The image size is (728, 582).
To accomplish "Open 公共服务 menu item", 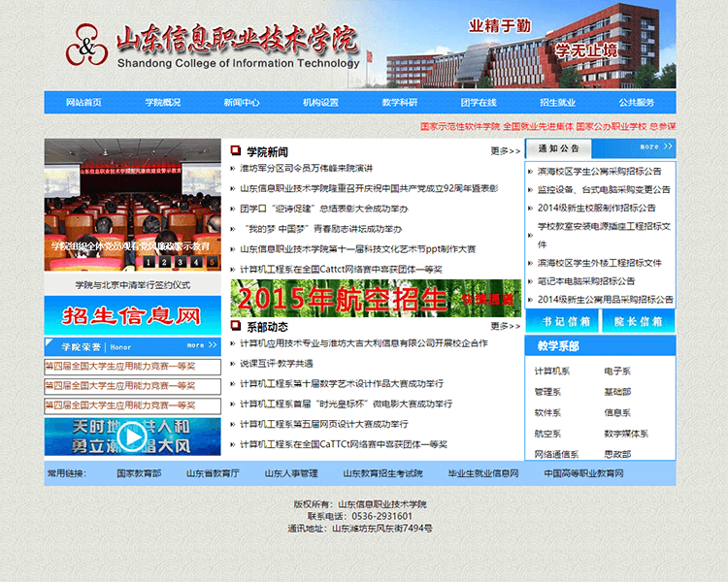I will coord(637,102).
